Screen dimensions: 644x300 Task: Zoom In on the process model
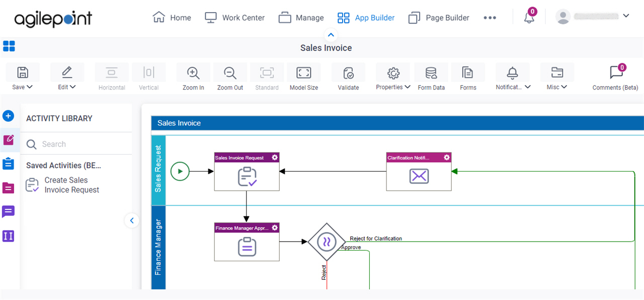193,78
